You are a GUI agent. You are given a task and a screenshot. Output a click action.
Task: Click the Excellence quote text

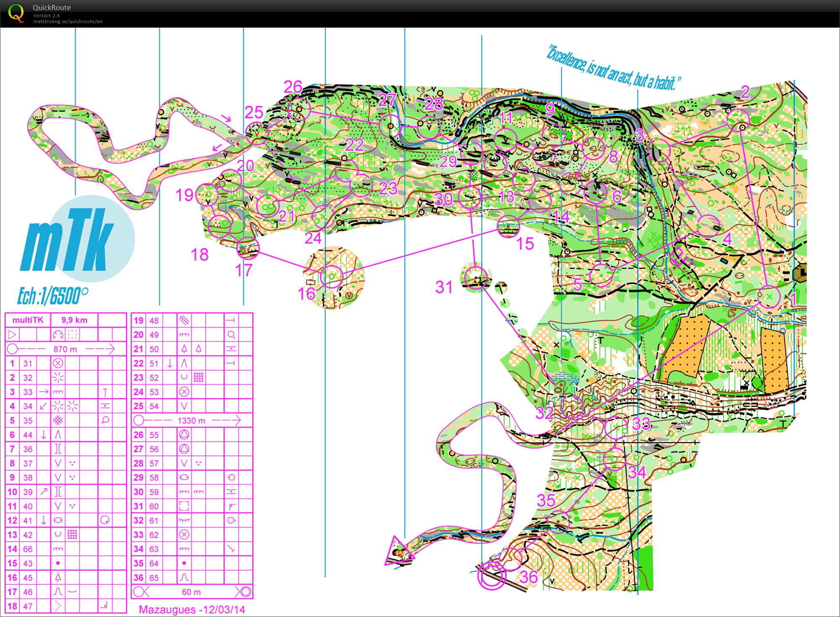(613, 67)
